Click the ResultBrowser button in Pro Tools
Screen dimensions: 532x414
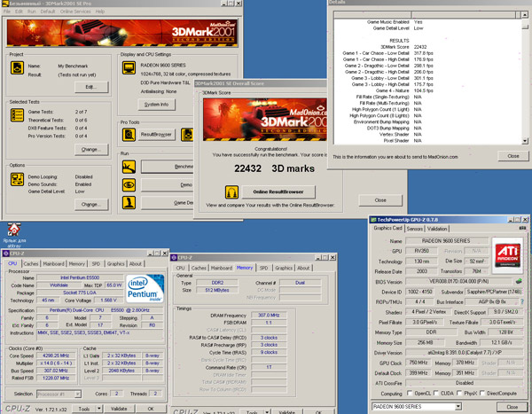(156, 135)
